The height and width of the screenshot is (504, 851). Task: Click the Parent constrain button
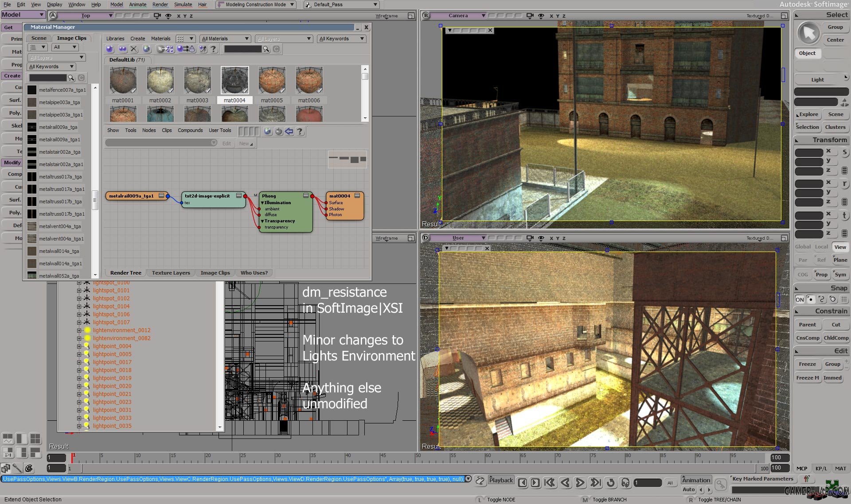click(x=807, y=325)
